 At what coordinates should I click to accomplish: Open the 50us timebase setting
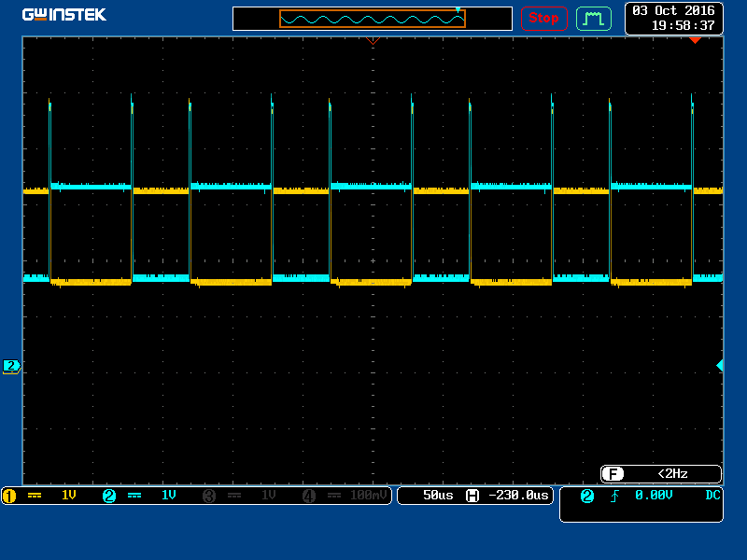(438, 496)
